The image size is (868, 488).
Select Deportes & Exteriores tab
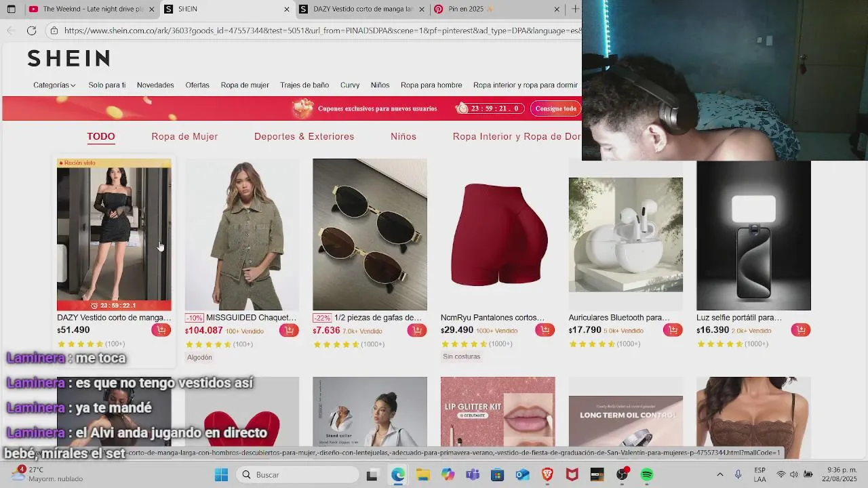pyautogui.click(x=304, y=136)
